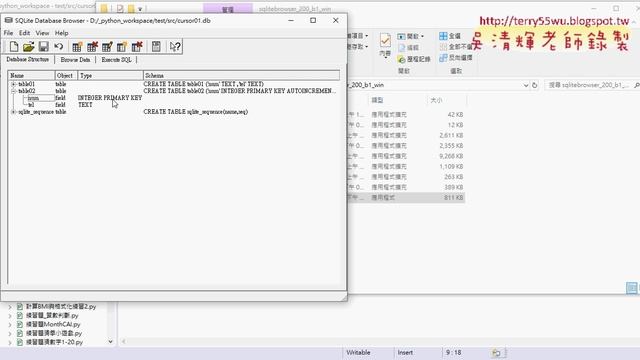Click the Explorer history icon
Screen dimensions: 640x360
click(402, 60)
